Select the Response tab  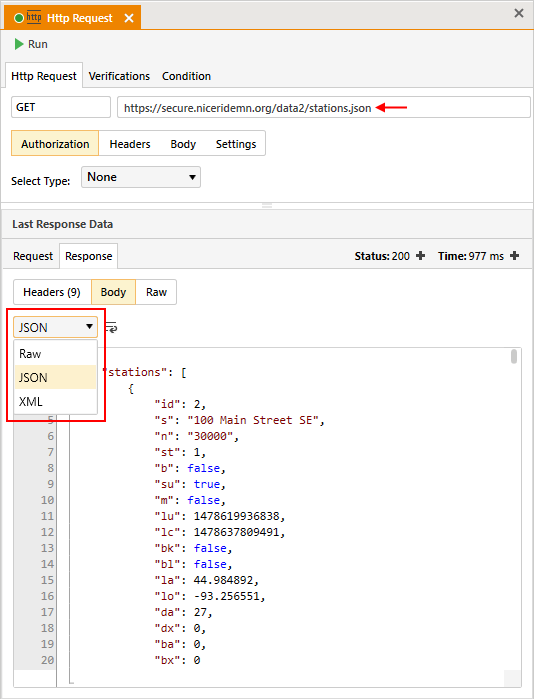88,256
